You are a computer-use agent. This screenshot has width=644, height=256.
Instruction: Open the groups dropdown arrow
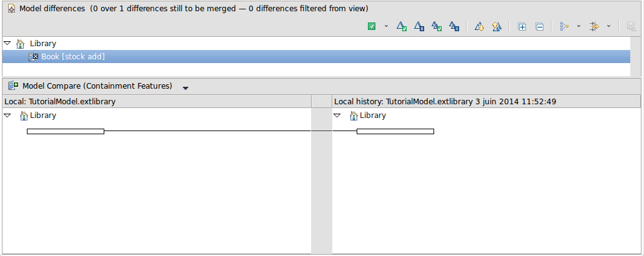578,27
